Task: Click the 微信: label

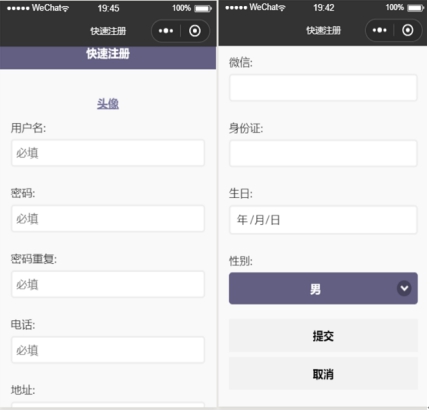Action: pyautogui.click(x=241, y=62)
